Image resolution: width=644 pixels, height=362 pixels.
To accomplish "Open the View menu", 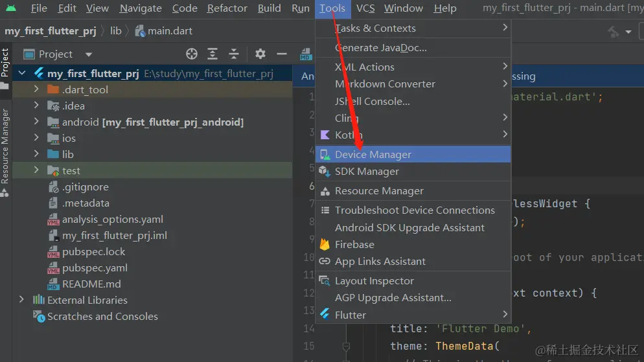I will coord(97,8).
